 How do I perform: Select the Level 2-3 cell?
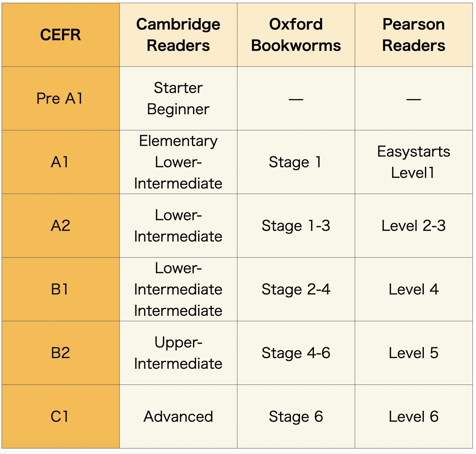(x=414, y=226)
